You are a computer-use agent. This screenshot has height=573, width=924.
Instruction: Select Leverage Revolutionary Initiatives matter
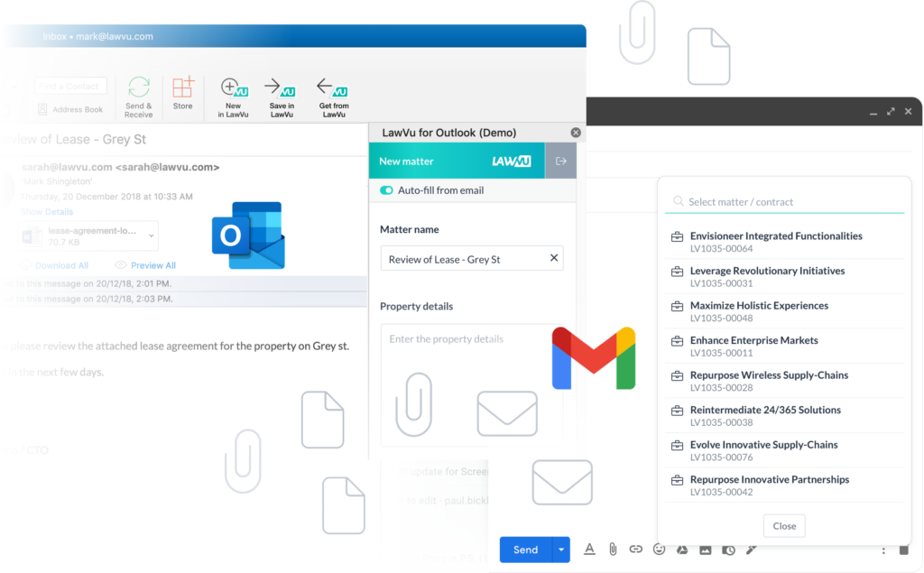[784, 276]
